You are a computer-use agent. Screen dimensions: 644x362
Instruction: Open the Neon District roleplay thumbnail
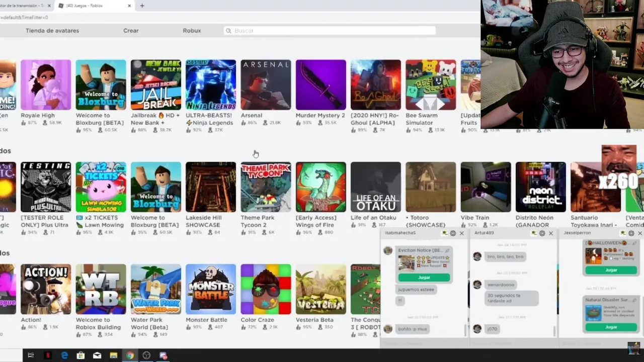541,187
